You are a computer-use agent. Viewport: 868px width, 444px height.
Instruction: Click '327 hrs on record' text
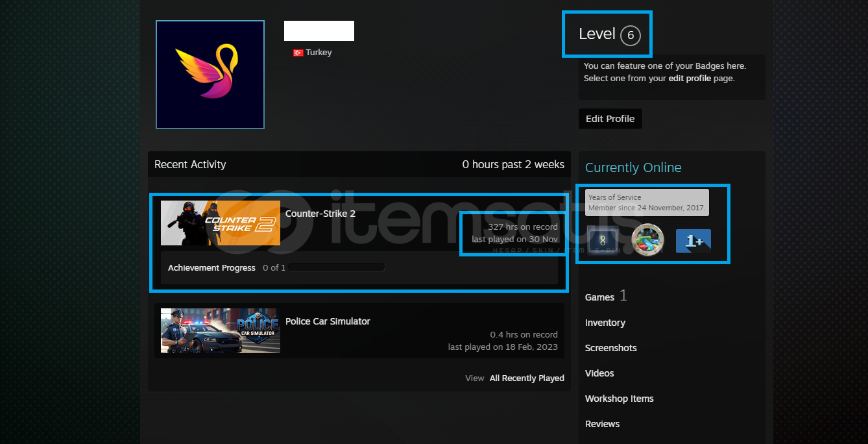(x=523, y=227)
